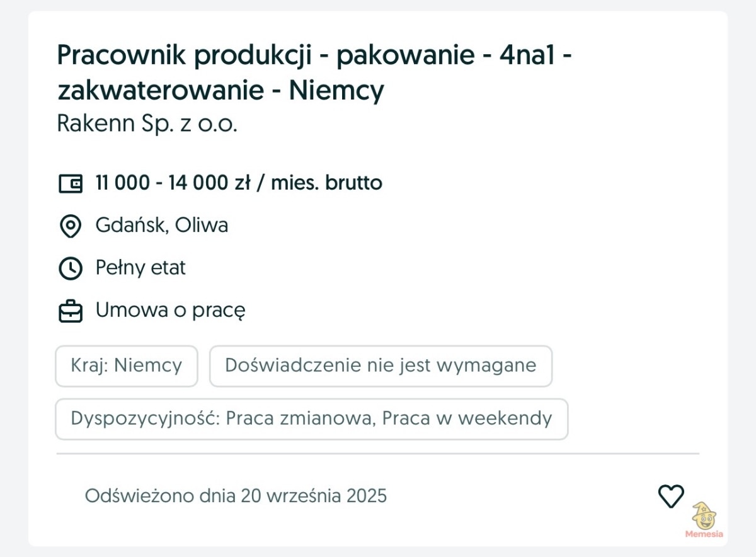This screenshot has height=557, width=756.
Task: Save the offer with the heart icon
Action: pyautogui.click(x=671, y=496)
